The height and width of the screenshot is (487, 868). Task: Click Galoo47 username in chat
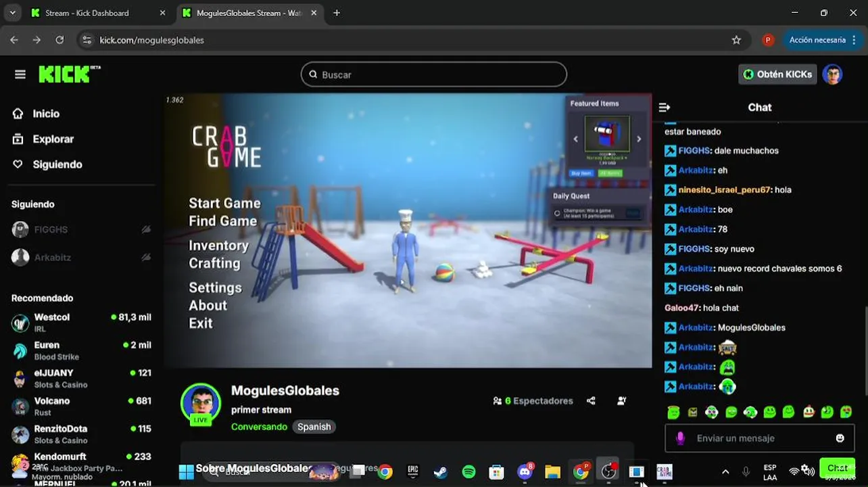(x=681, y=308)
